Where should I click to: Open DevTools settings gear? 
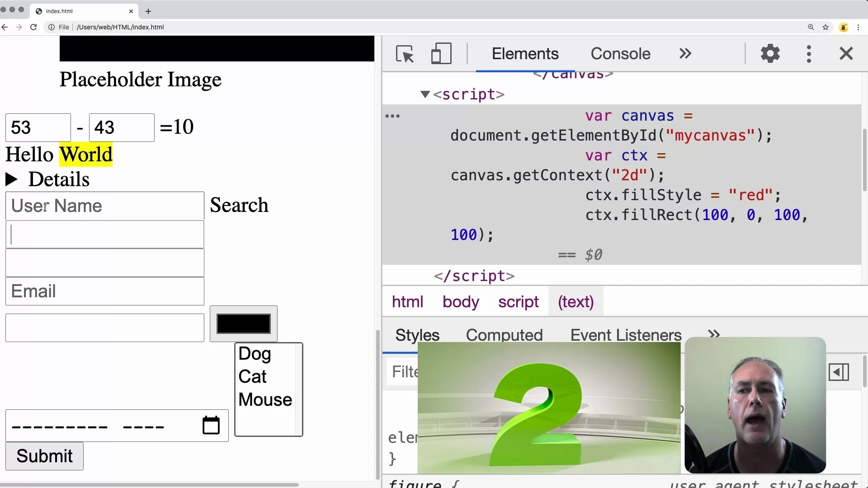[x=770, y=54]
